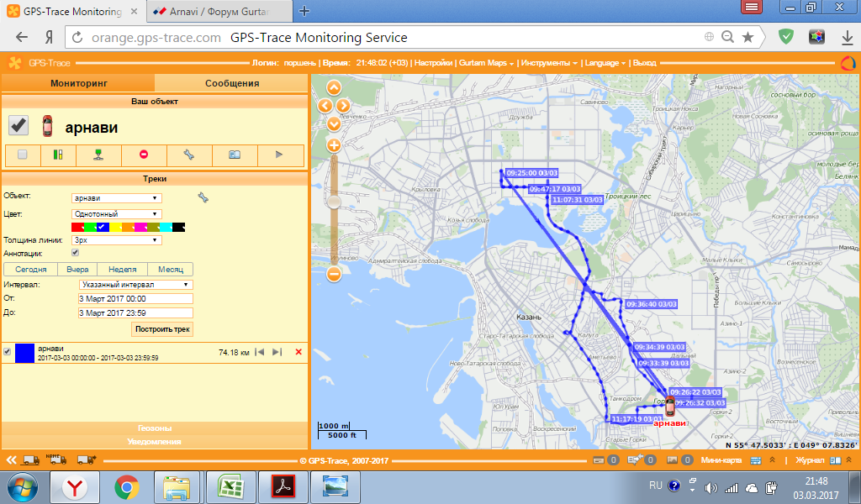Image resolution: width=861 pixels, height=504 pixels.
Task: Switch to the Сообщения tab
Action: point(232,83)
